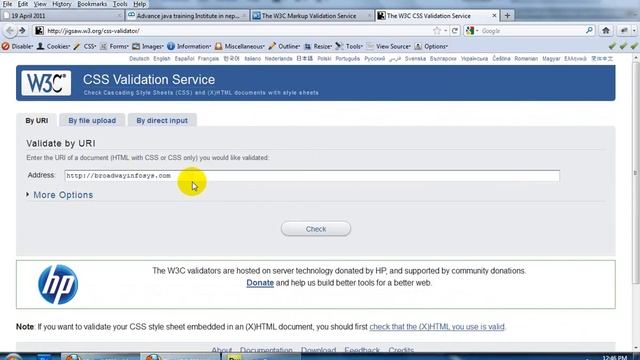Click the Check button

[316, 229]
